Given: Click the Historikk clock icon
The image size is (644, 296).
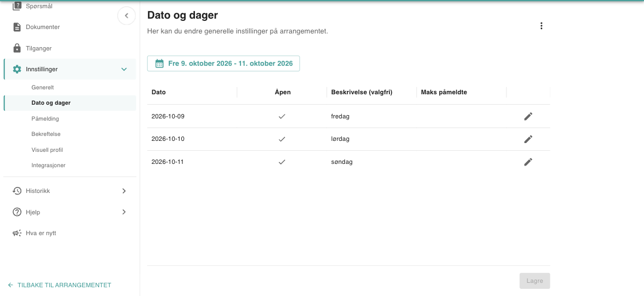Looking at the screenshot, I should [17, 191].
